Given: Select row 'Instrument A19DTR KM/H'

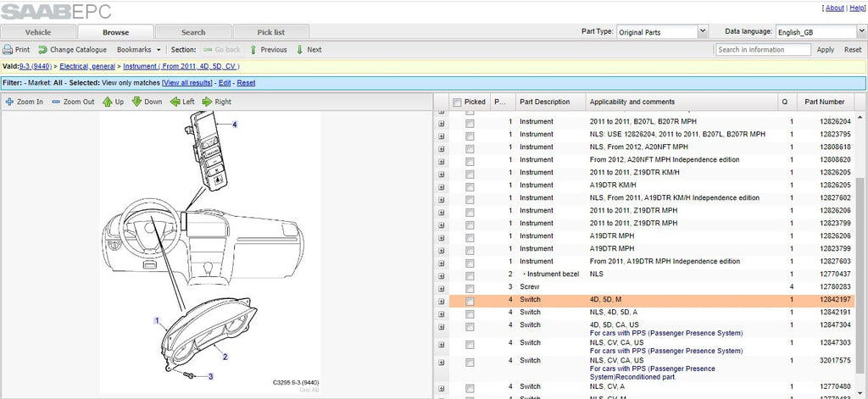Looking at the screenshot, I should coord(652,186).
